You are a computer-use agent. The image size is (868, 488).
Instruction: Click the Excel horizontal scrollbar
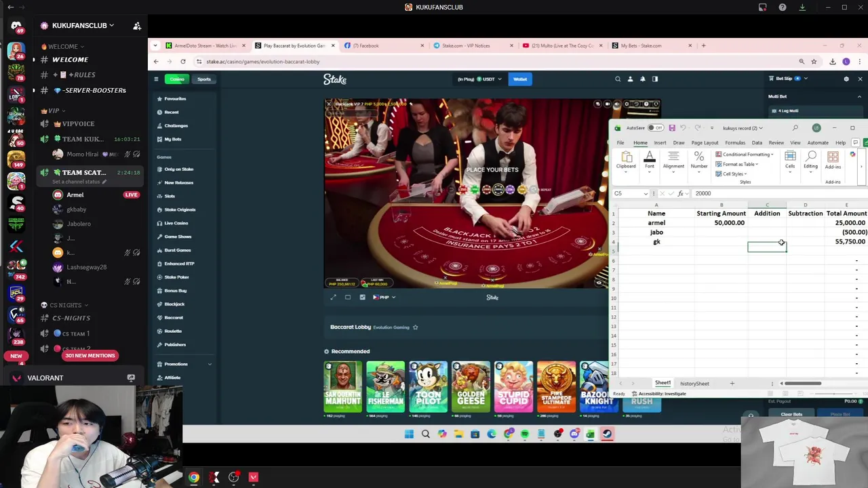click(803, 384)
